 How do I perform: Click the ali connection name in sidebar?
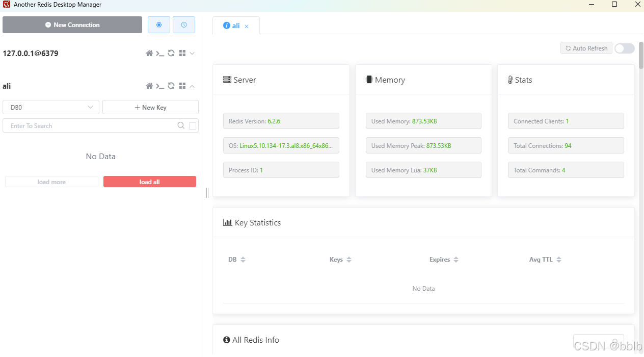click(7, 86)
